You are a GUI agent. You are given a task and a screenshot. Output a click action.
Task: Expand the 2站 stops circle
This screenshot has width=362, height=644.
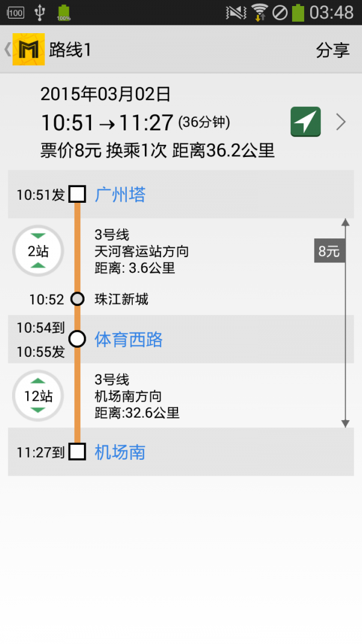point(38,251)
